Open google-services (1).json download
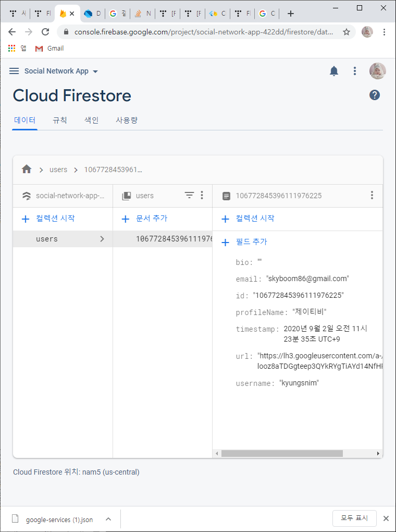 tap(59, 519)
